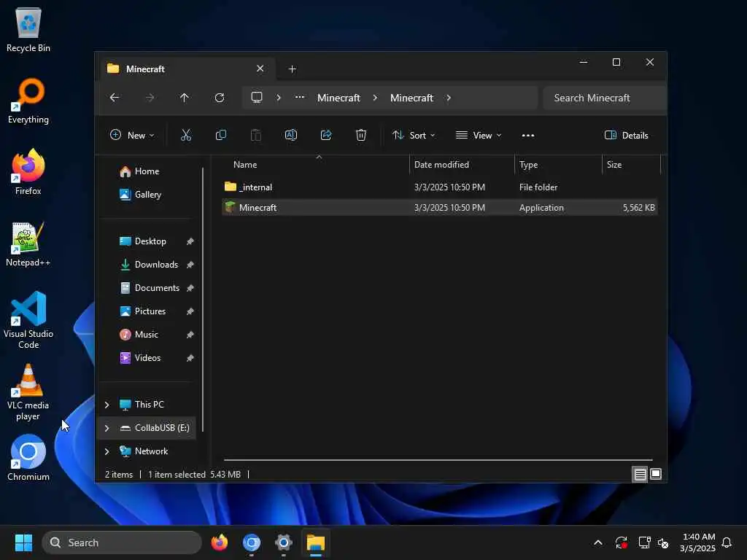Refresh the Minecraft folder view
Screen dimensions: 747x560
220,98
